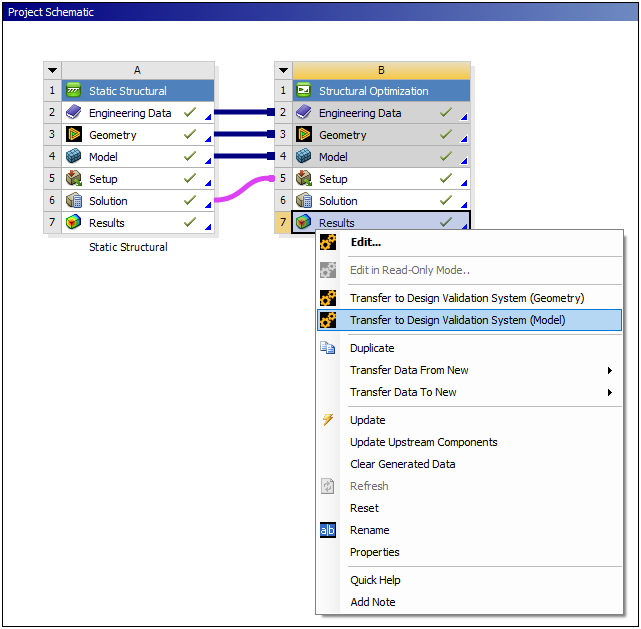This screenshot has width=641, height=629.
Task: Click the green checkmark beside Solution in system A
Action: coord(189,201)
